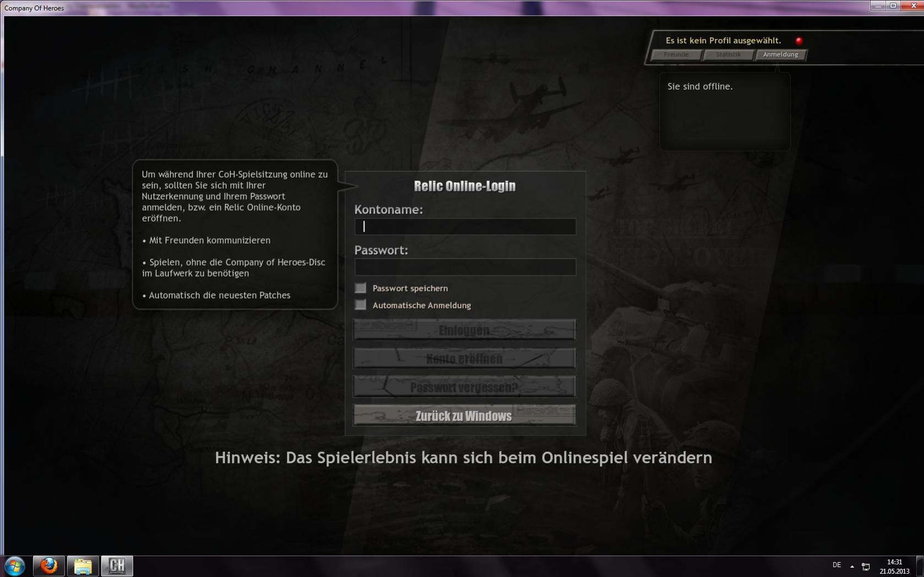Screen dimensions: 924x577
Task: Click the Show desktop strip
Action: [x=920, y=566]
